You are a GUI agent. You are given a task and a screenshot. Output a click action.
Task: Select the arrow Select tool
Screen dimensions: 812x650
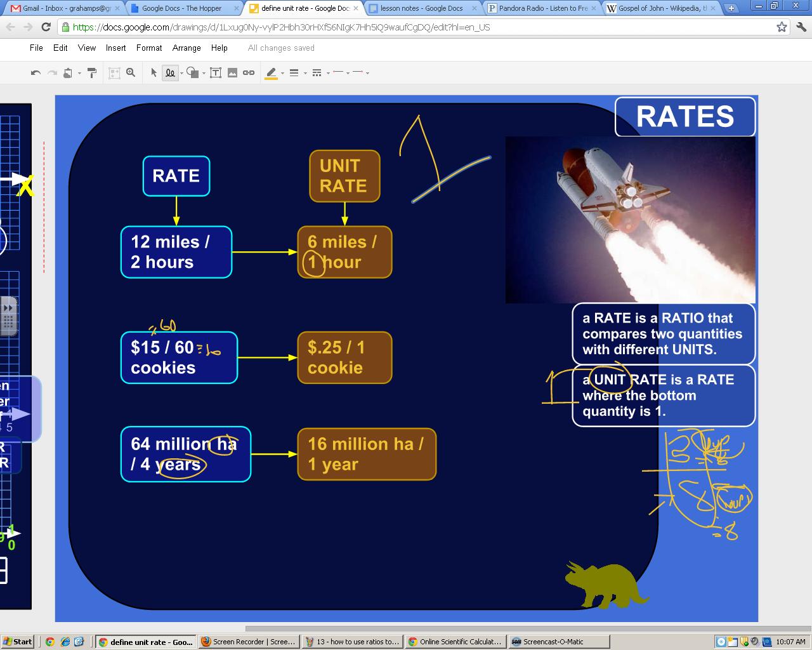[x=154, y=73]
